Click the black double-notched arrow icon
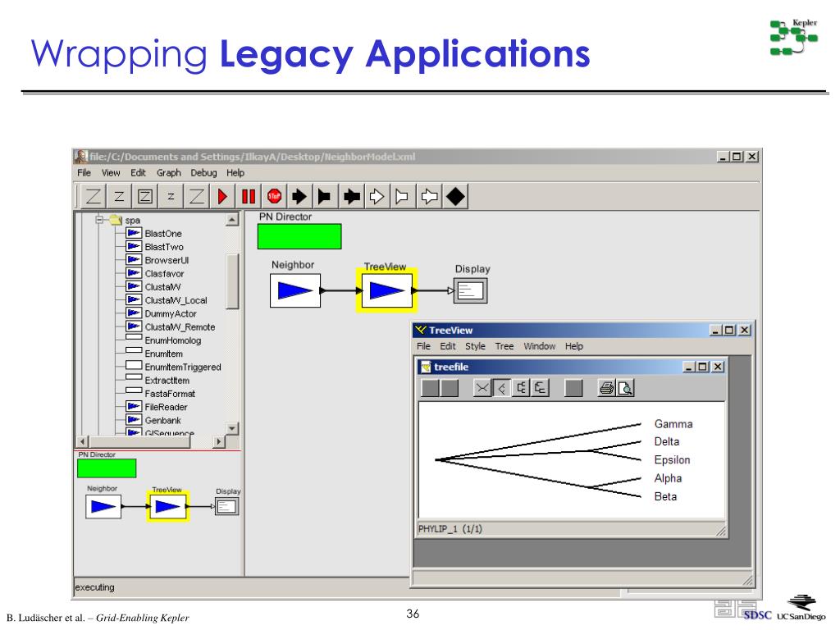Image resolution: width=840 pixels, height=630 pixels. (x=351, y=196)
